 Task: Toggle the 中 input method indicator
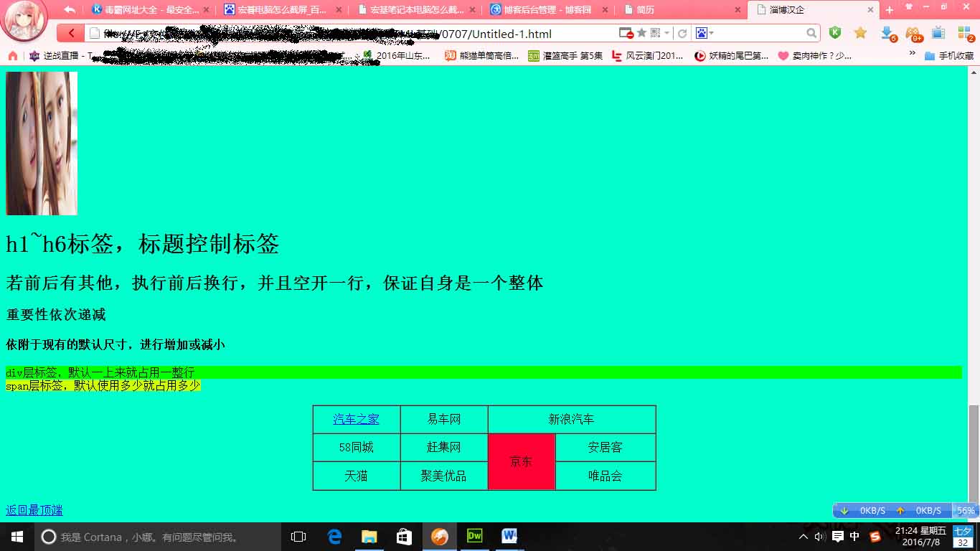[854, 537]
